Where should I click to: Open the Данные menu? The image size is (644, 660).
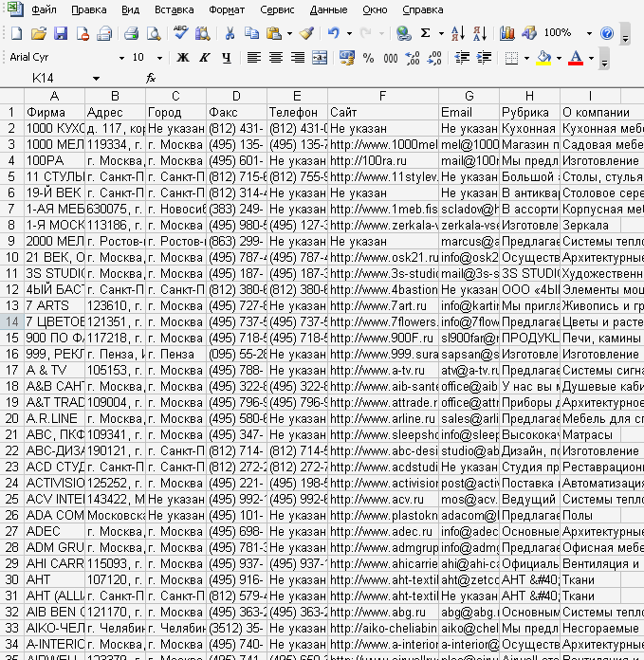coord(329,9)
